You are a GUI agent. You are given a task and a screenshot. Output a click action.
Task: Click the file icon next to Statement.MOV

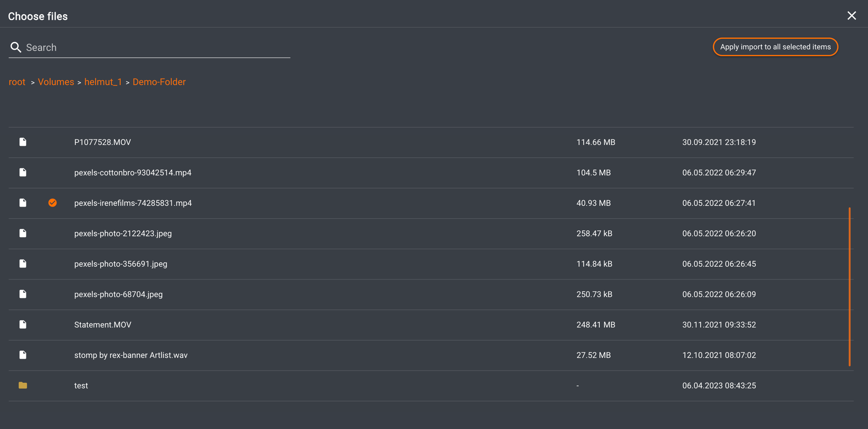point(23,324)
